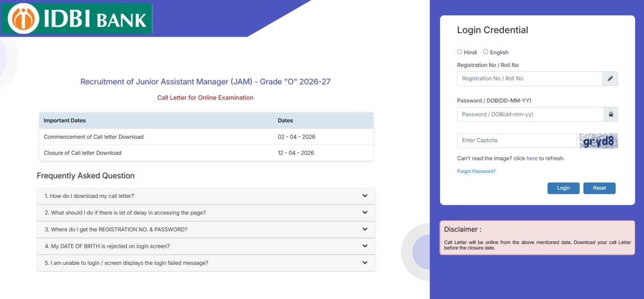Select the Hindi radio button
The width and height of the screenshot is (644, 299).
point(460,51)
